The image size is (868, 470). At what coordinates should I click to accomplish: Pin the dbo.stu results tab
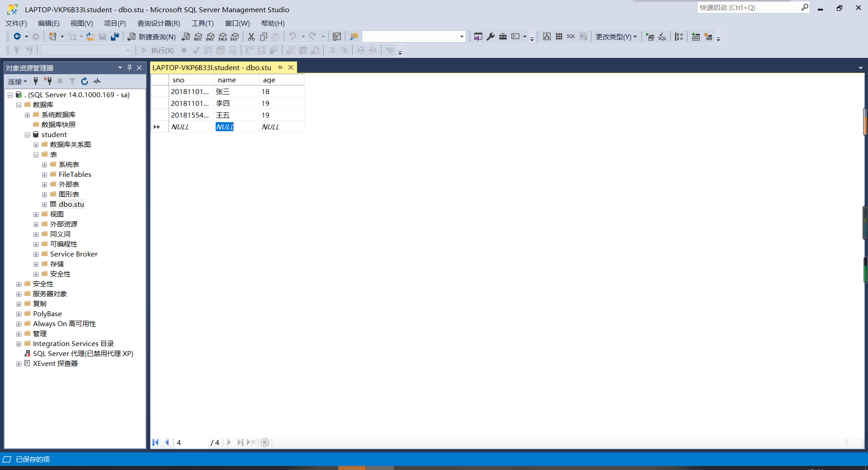[x=280, y=67]
